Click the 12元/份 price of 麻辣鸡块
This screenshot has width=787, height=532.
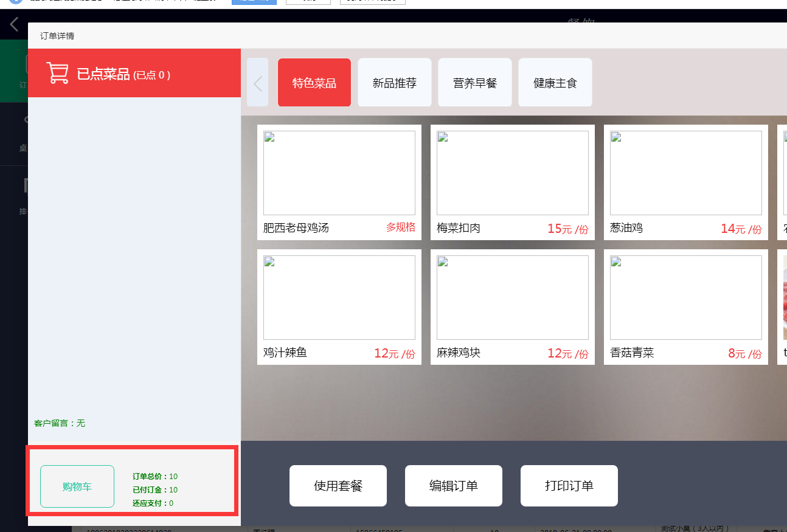[x=568, y=354]
